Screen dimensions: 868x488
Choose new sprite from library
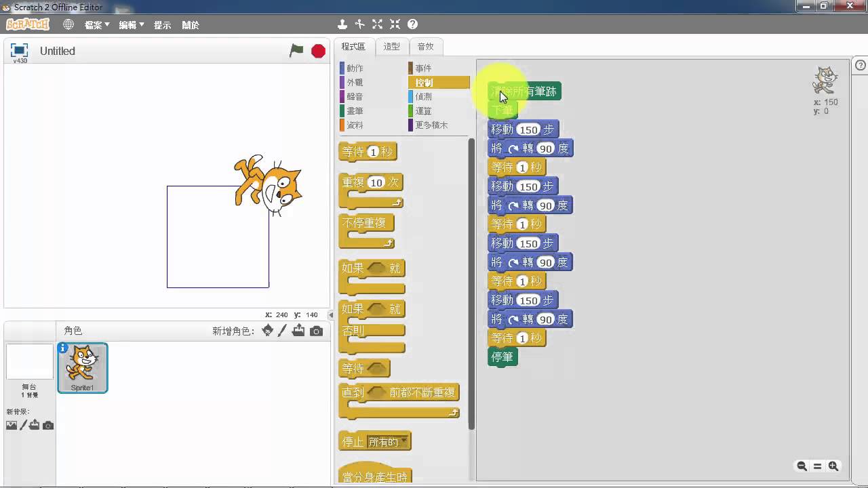tap(268, 330)
